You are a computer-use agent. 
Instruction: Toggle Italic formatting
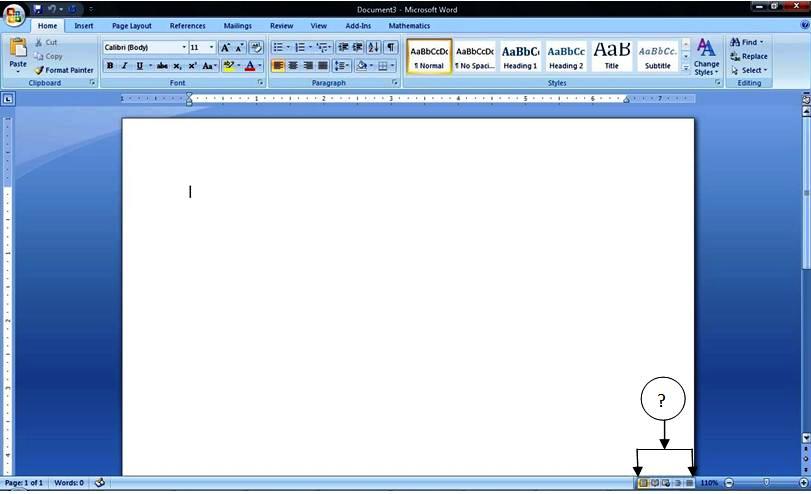(124, 66)
